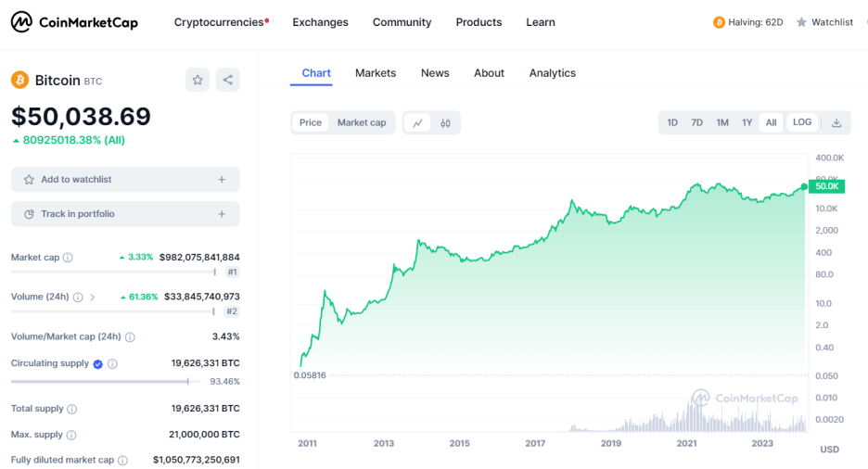Click the Fully diluted market cap info icon
868x469 pixels.
click(123, 460)
